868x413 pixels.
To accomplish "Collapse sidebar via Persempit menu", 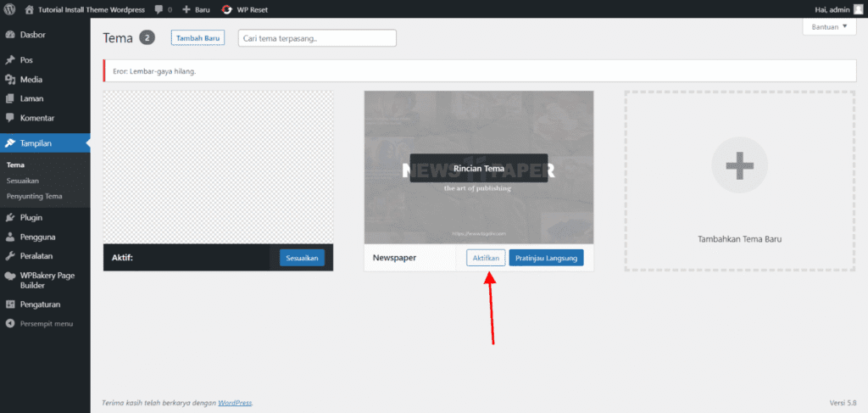I will tap(45, 323).
